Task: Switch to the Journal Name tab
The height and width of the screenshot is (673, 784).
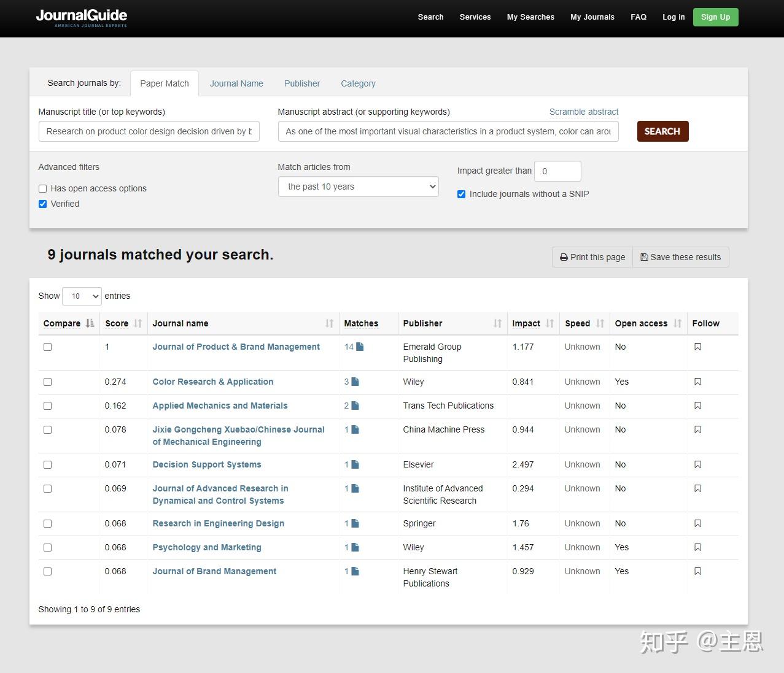Action: pos(236,83)
